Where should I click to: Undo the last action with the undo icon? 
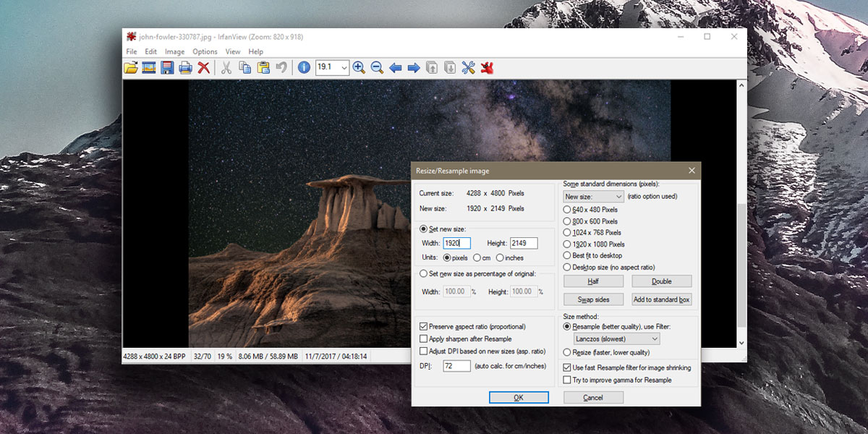[282, 67]
